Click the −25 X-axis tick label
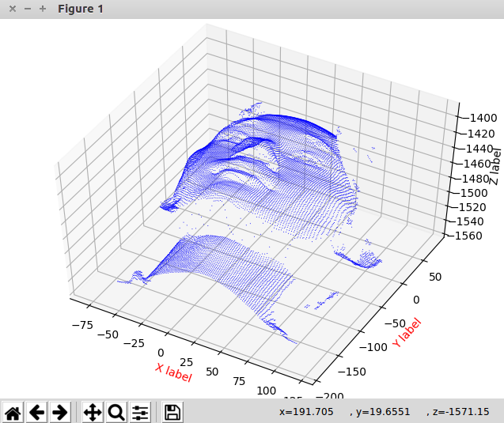 coord(134,344)
